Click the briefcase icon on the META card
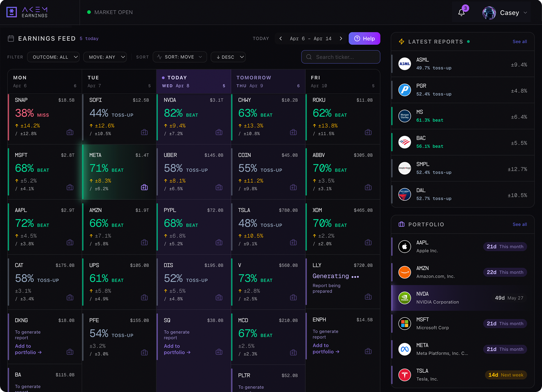This screenshot has width=542, height=392. [x=144, y=187]
